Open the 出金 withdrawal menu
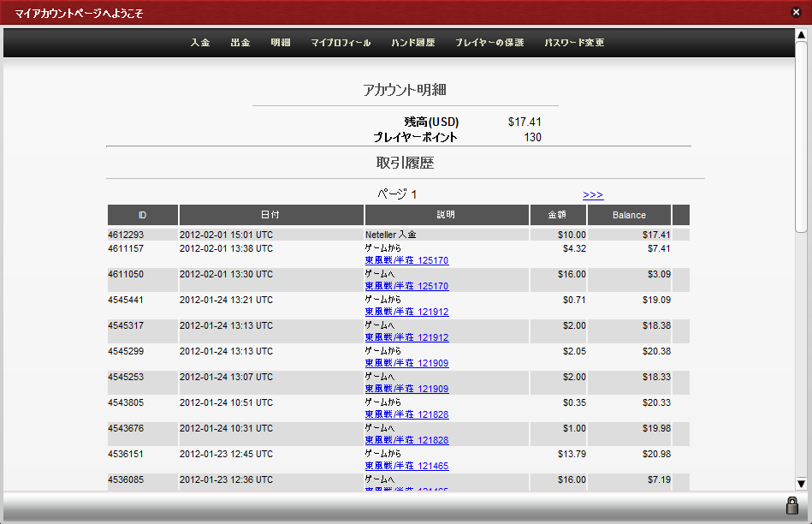 (x=240, y=43)
